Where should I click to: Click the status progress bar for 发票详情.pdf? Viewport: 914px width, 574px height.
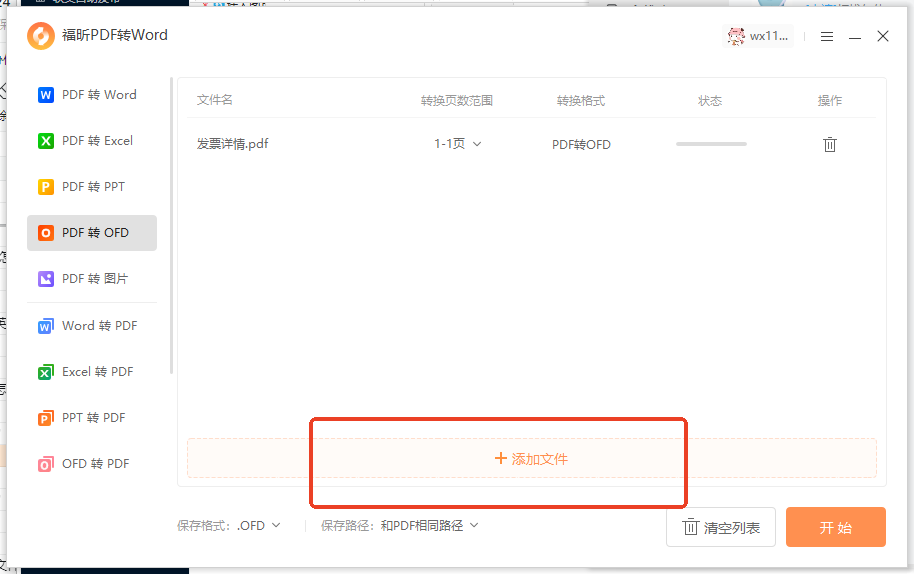[x=711, y=144]
